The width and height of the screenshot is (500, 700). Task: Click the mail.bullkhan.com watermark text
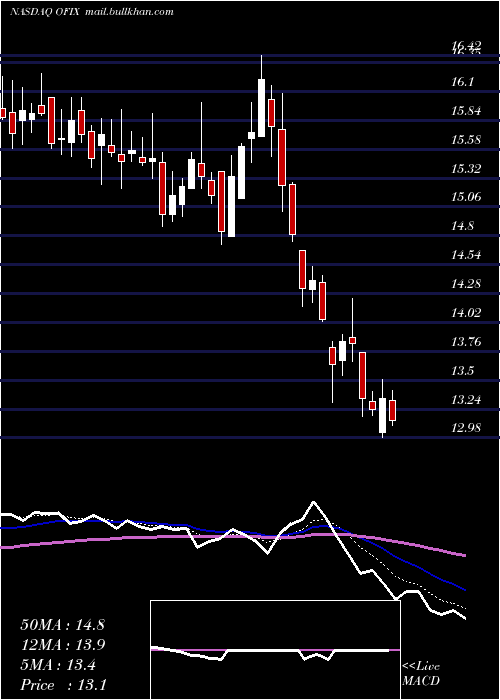[x=129, y=12]
